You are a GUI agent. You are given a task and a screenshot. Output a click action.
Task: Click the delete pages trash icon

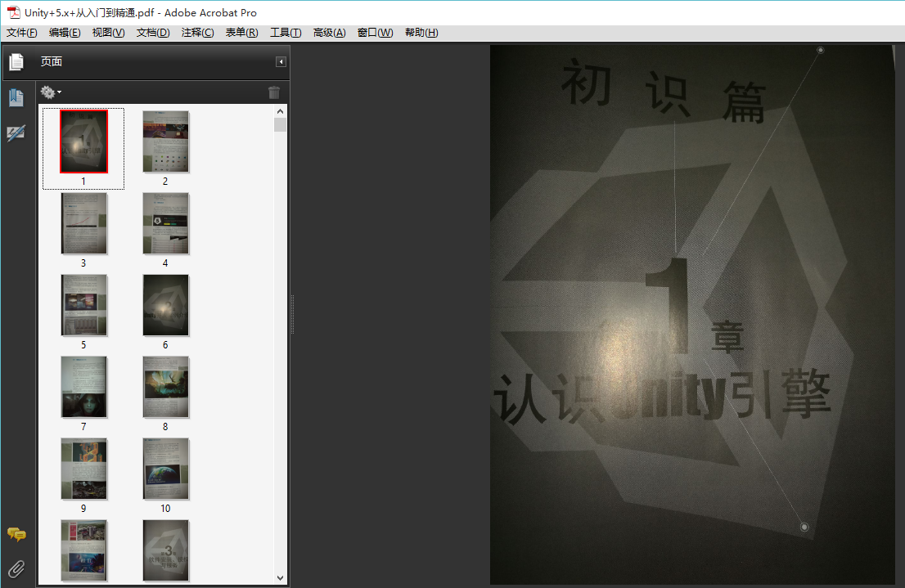274,92
